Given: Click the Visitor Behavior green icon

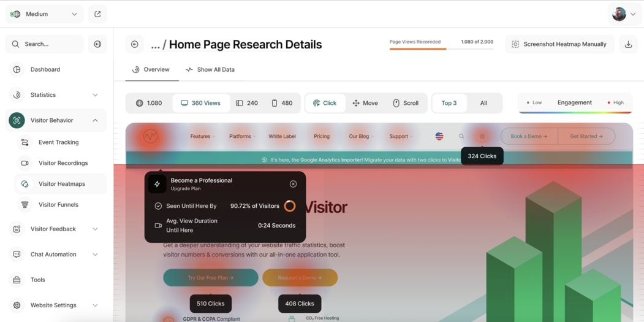Looking at the screenshot, I should click(x=17, y=120).
